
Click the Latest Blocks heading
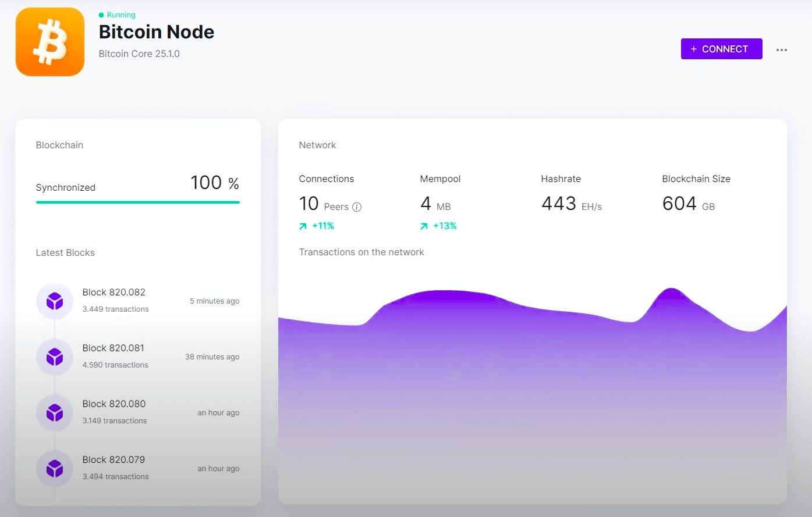(x=65, y=253)
